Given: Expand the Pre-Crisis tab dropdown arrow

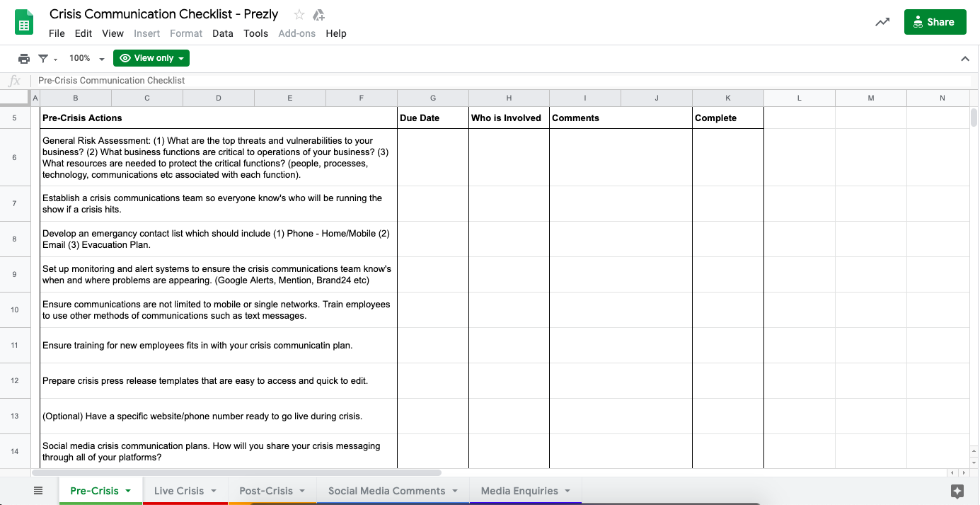Looking at the screenshot, I should (x=128, y=491).
